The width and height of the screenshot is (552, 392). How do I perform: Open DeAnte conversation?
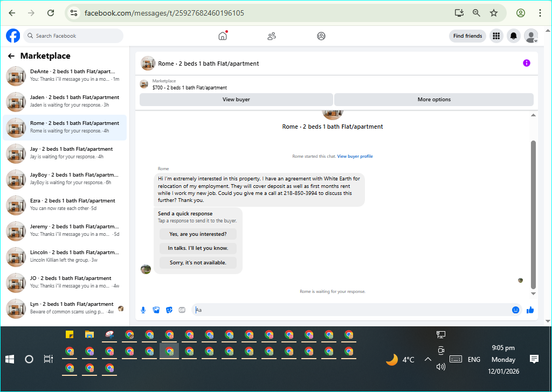tap(65, 75)
